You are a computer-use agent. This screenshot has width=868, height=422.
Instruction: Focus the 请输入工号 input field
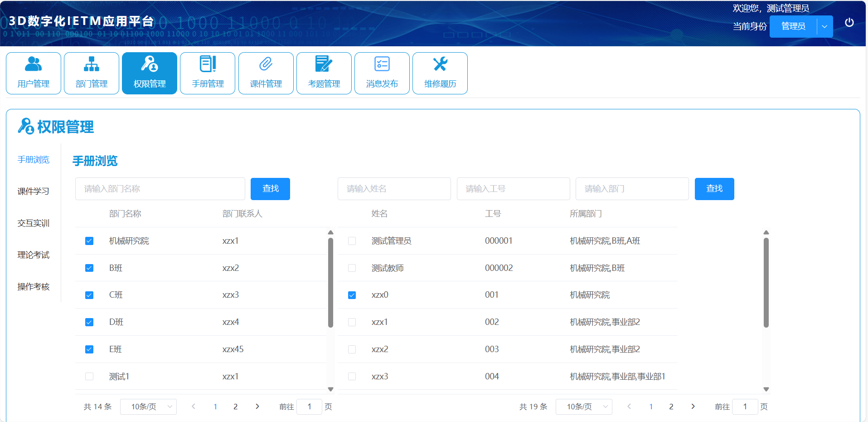point(513,189)
